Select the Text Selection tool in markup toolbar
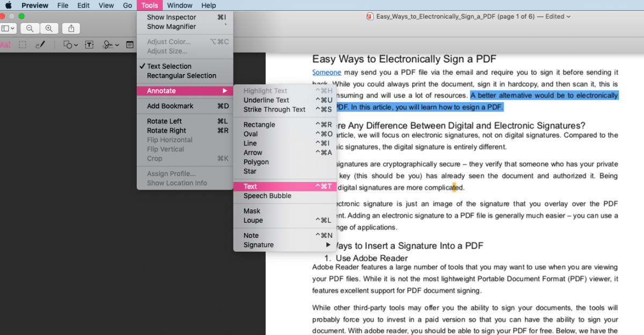644x335 pixels. point(5,45)
